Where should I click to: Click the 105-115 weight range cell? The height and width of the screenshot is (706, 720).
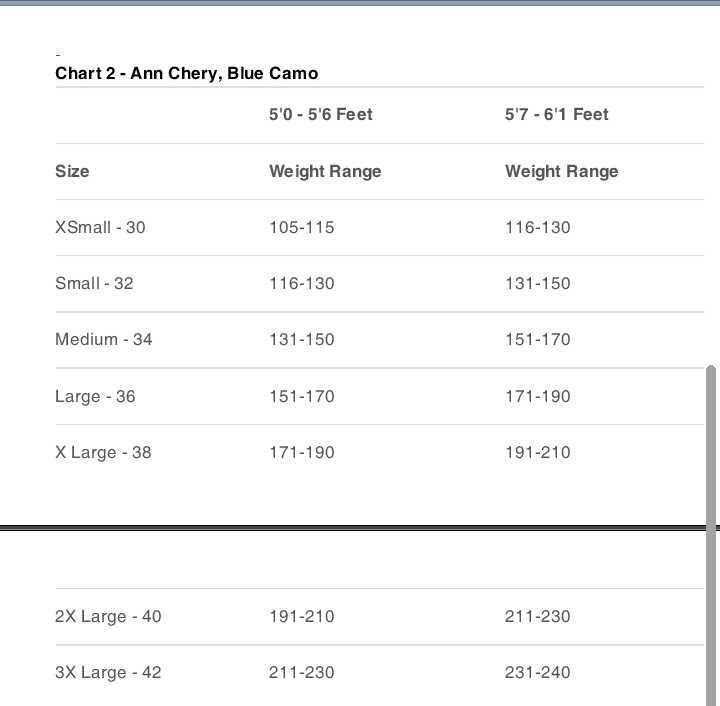[x=301, y=227]
